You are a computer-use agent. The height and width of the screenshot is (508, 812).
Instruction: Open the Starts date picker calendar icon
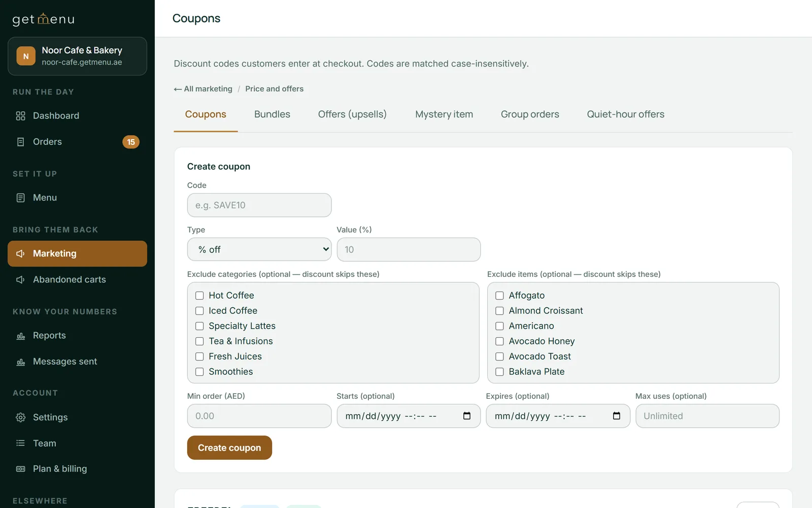pos(467,416)
